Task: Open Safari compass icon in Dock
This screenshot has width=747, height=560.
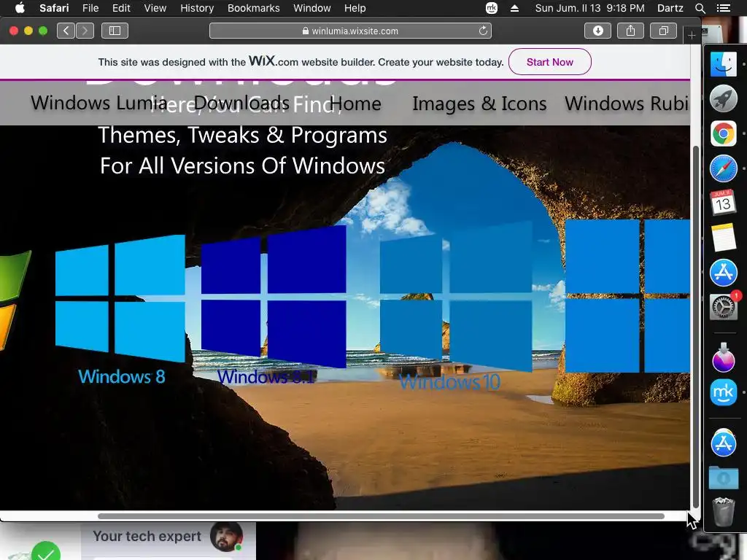Action: tap(723, 168)
